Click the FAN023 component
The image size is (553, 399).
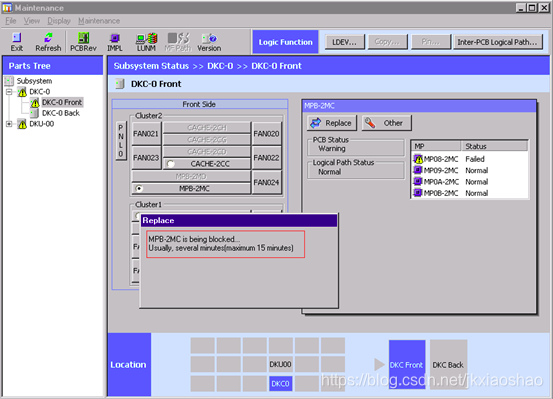[146, 158]
